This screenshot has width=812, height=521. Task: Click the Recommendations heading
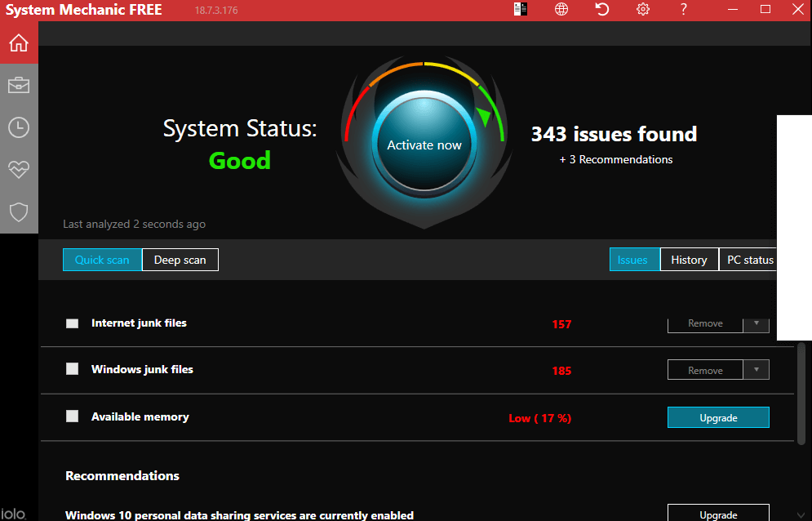coord(122,476)
